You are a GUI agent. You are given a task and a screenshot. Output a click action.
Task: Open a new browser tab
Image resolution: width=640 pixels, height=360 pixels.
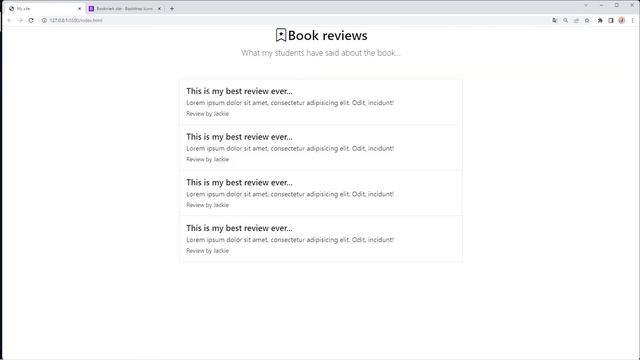tap(172, 8)
